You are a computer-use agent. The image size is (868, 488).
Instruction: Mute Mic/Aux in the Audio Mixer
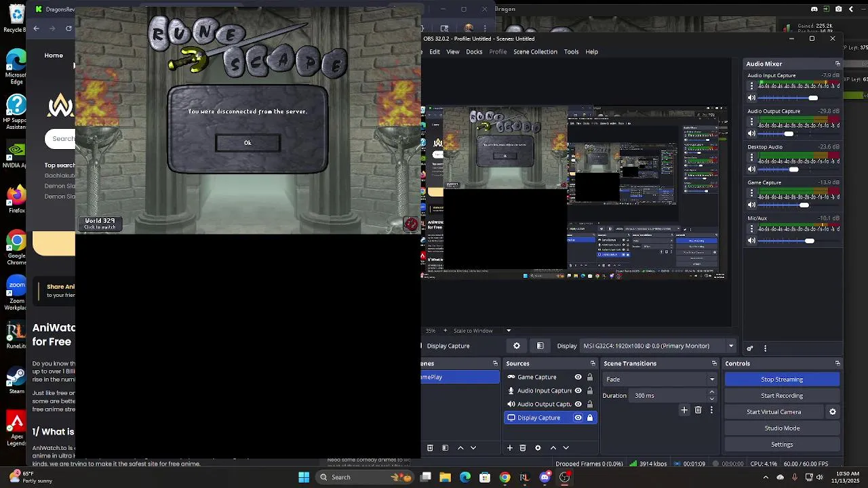pos(751,241)
